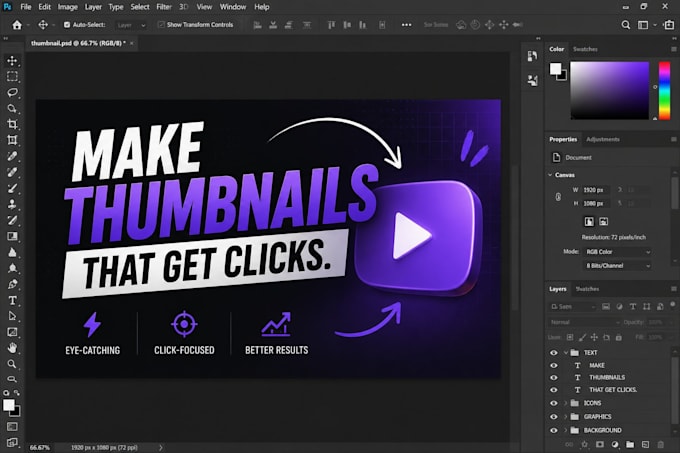Expand the ICONS layer group
Screen dimensions: 680x453
566,403
